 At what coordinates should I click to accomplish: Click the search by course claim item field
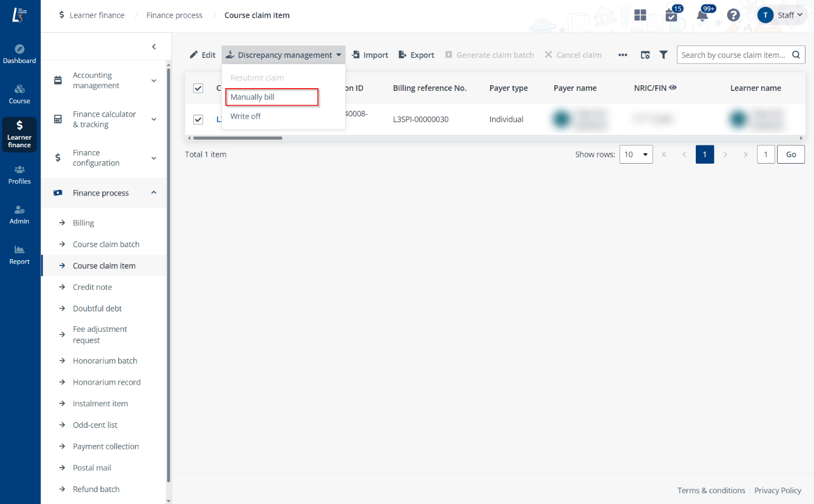click(733, 55)
